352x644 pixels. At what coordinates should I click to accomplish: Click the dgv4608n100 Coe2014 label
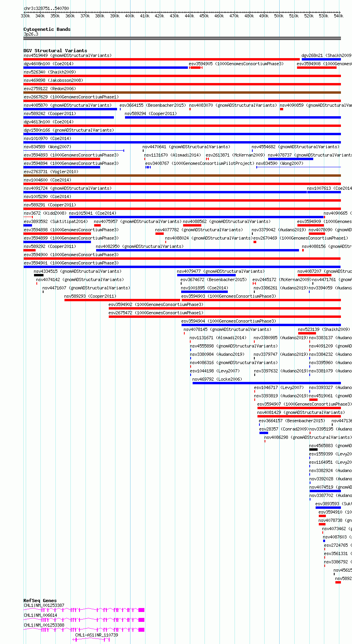pyautogui.click(x=49, y=64)
